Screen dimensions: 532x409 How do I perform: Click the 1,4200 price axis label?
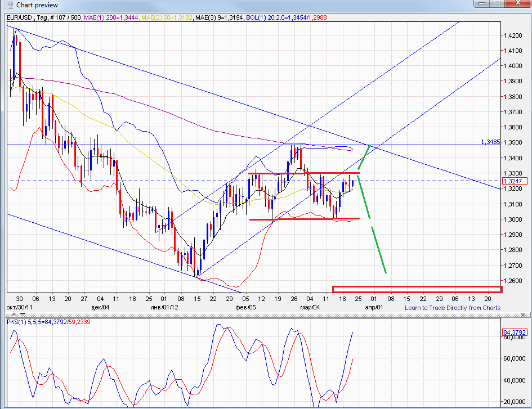pyautogui.click(x=513, y=35)
